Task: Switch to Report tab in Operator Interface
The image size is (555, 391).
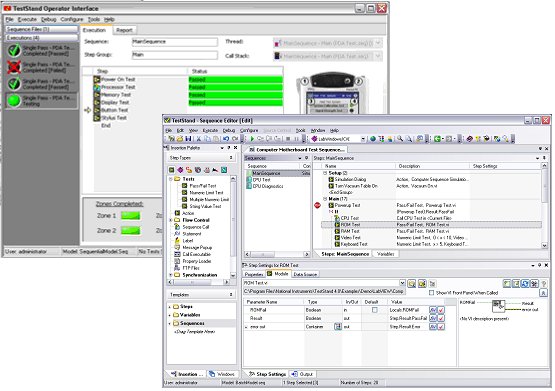Action: click(x=124, y=30)
